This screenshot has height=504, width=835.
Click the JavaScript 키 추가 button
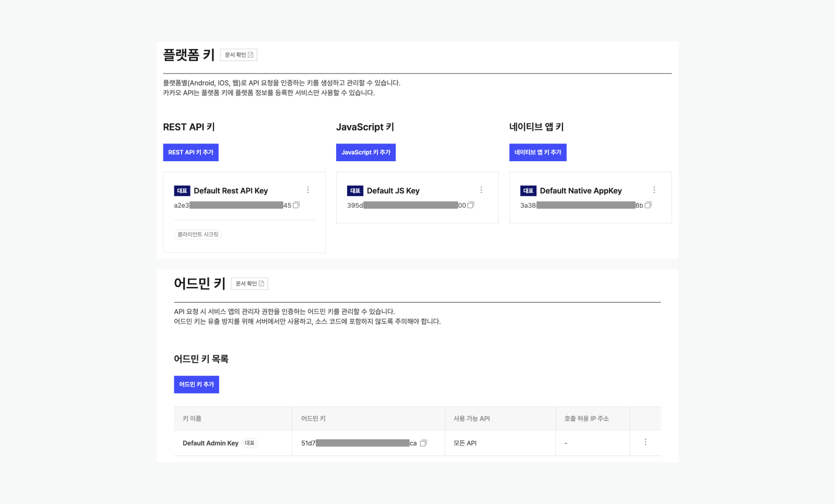coord(365,152)
